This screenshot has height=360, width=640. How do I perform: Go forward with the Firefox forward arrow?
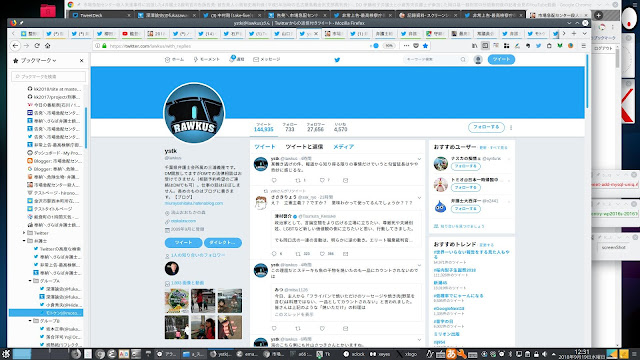[x=27, y=46]
